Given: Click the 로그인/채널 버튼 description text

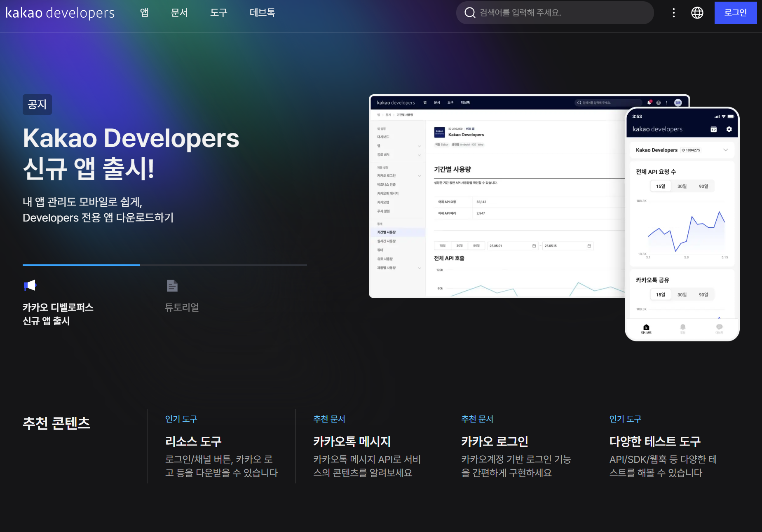Looking at the screenshot, I should tap(222, 466).
